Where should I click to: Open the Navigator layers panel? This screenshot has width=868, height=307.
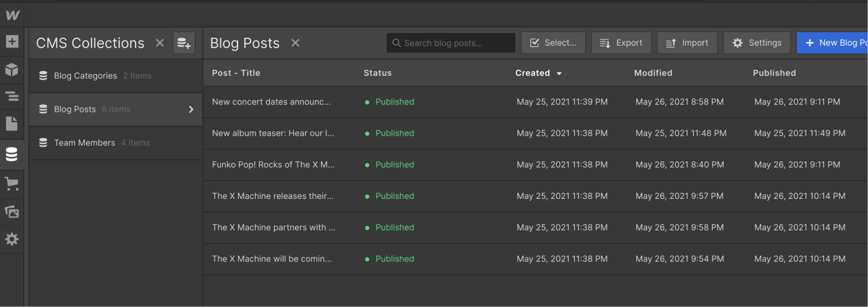12,96
